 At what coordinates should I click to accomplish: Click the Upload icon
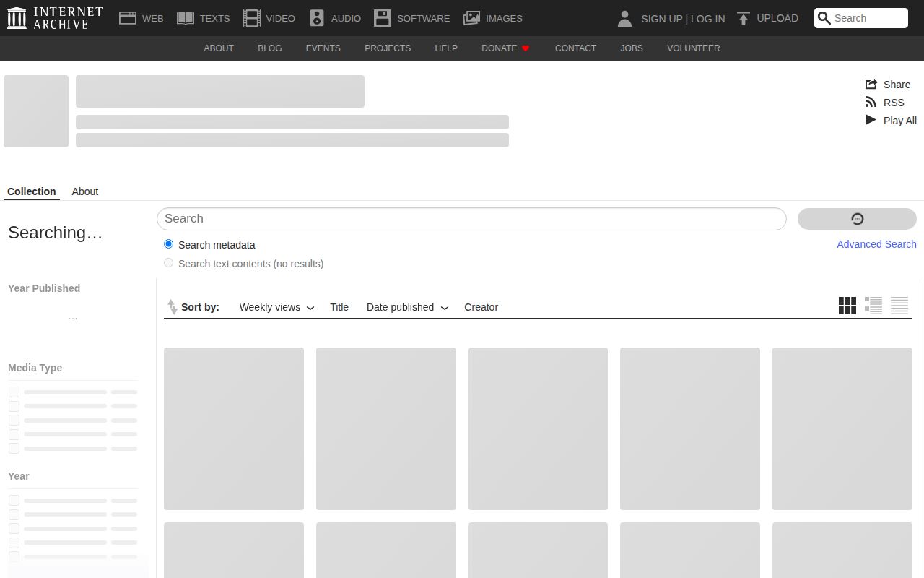point(743,17)
